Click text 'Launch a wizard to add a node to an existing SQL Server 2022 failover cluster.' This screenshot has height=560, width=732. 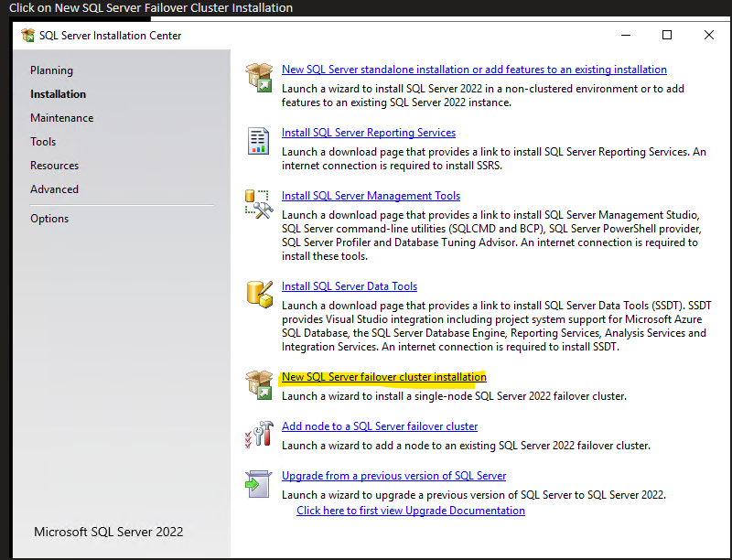pos(466,446)
